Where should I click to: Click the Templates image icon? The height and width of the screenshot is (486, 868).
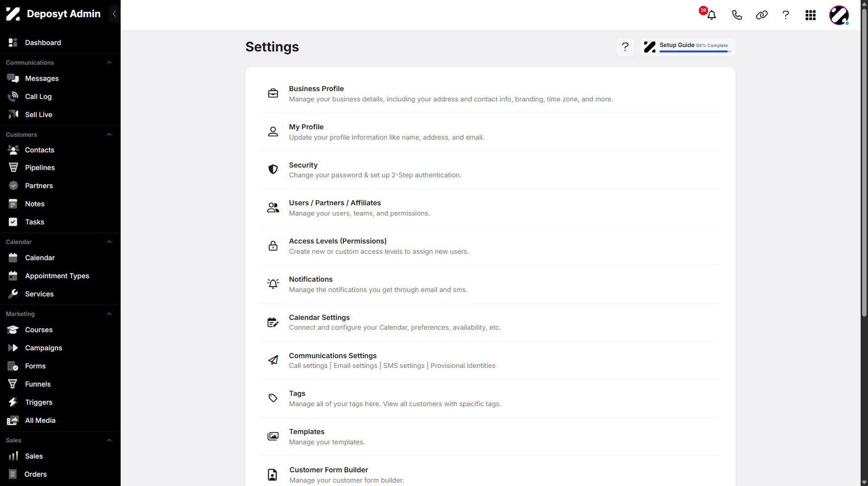coord(273,437)
